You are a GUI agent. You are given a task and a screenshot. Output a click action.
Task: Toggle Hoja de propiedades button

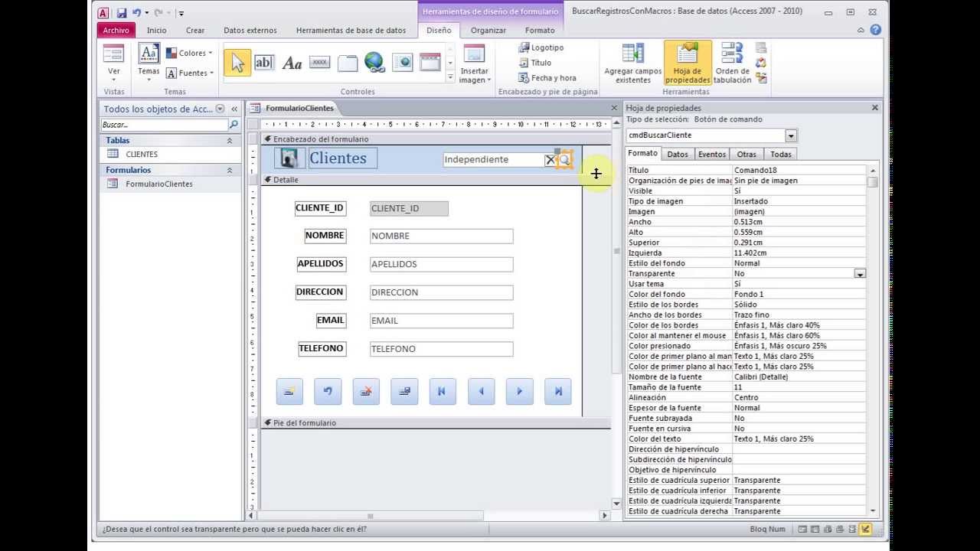point(688,64)
